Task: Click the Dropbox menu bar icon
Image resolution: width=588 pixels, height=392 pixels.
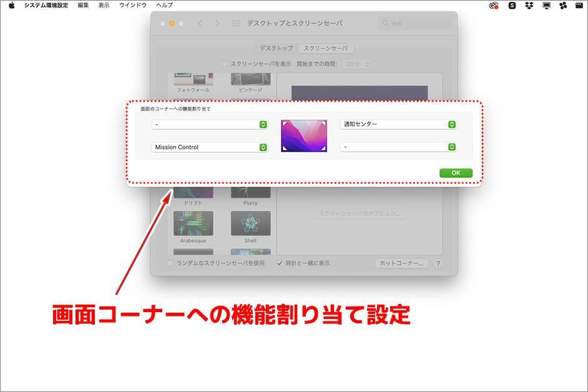Action: [529, 6]
